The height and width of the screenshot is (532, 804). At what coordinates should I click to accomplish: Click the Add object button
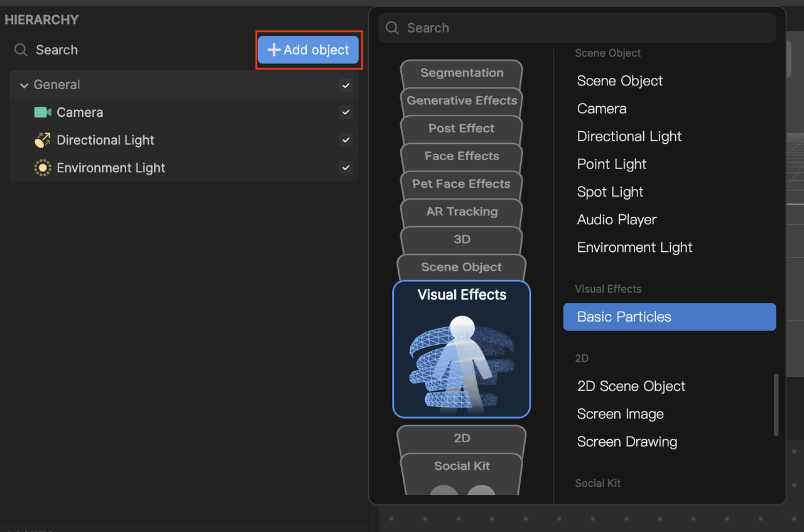[x=308, y=50]
